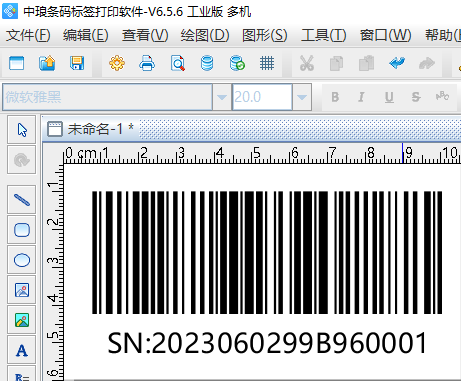Open the 绘图(D) menu
Viewport: 461px width, 381px height.
[205, 35]
